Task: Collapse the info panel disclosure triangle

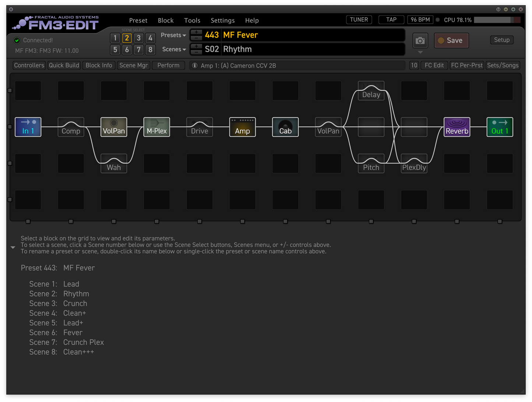Action: [x=13, y=248]
